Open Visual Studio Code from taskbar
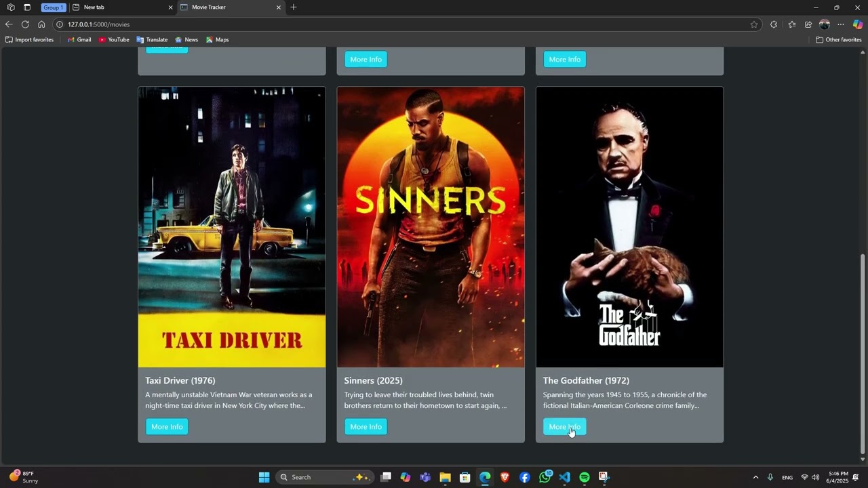868x488 pixels. pyautogui.click(x=564, y=477)
